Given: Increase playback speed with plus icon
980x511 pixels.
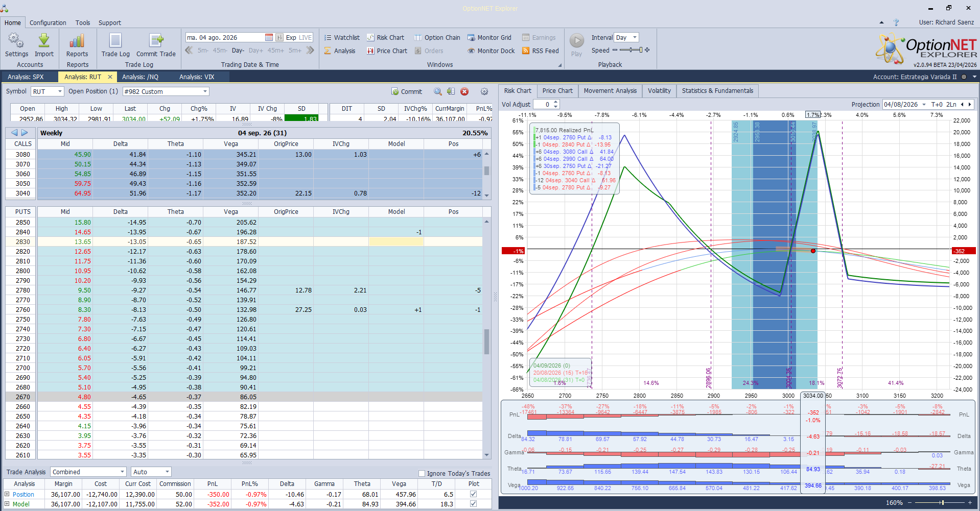Looking at the screenshot, I should tap(647, 50).
